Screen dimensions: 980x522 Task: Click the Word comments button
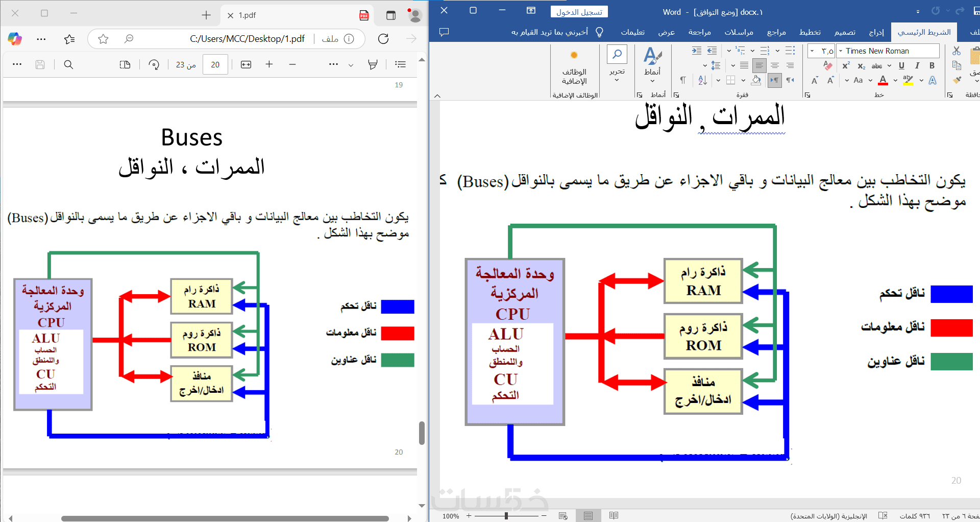click(x=444, y=32)
